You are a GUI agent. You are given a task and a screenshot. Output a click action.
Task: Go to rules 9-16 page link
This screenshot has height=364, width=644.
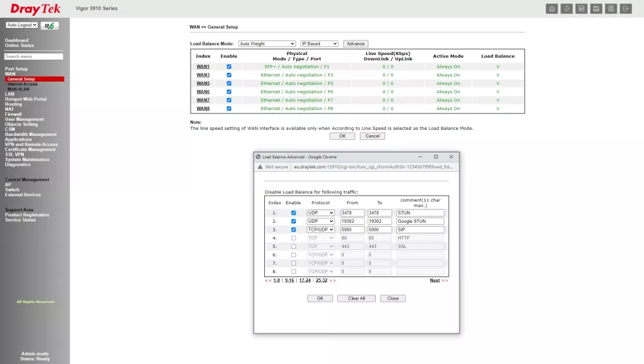(x=289, y=280)
